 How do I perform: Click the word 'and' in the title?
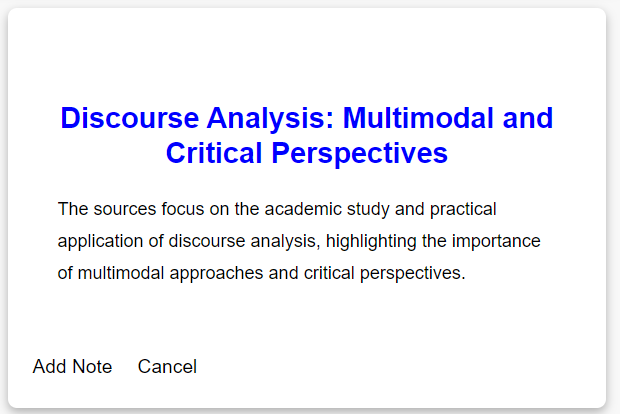click(528, 118)
